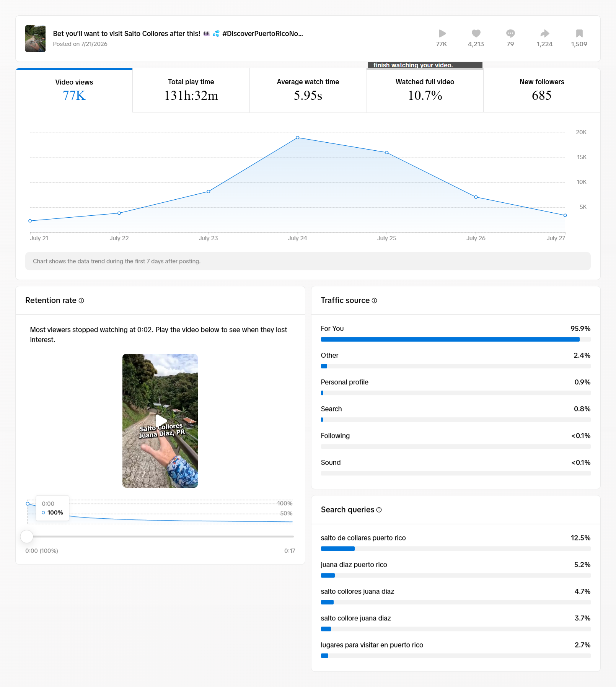
Task: Open the Traffic source info icon
Action: 375,301
